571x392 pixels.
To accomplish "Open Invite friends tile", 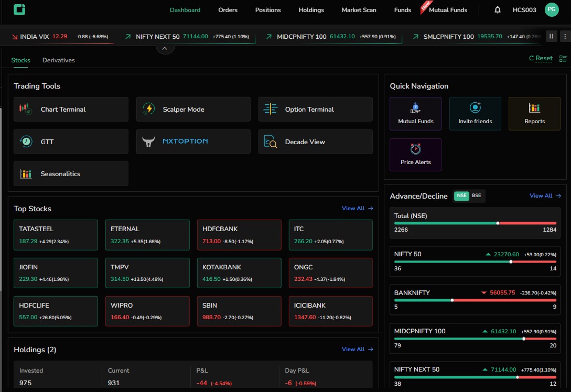I will pyautogui.click(x=475, y=114).
